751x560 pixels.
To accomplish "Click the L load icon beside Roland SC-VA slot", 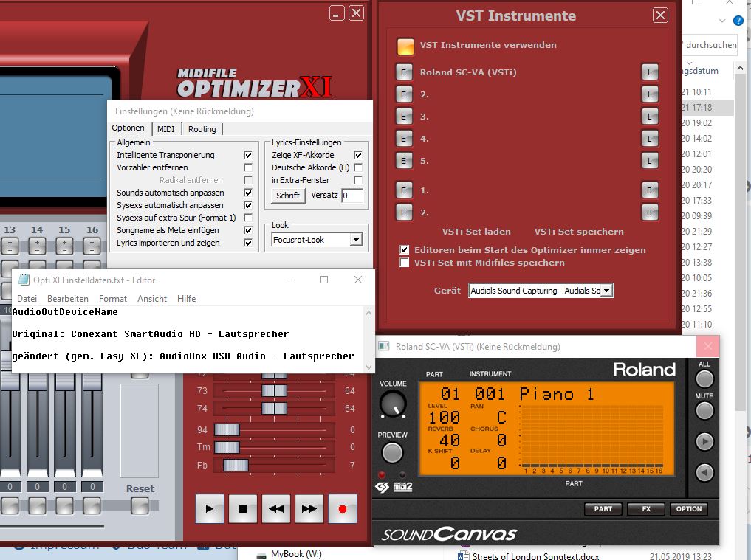I will pyautogui.click(x=649, y=72).
